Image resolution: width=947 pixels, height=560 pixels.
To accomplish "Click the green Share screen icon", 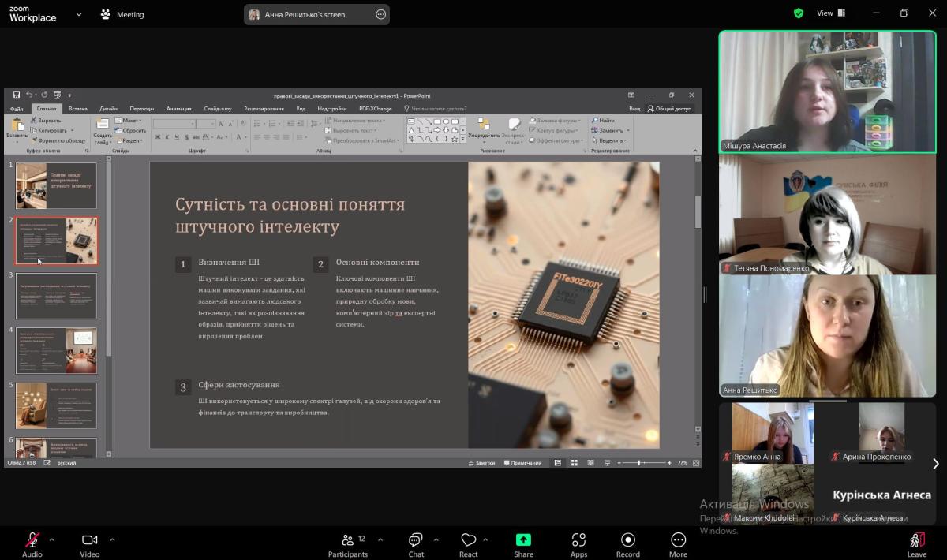I will (523, 541).
